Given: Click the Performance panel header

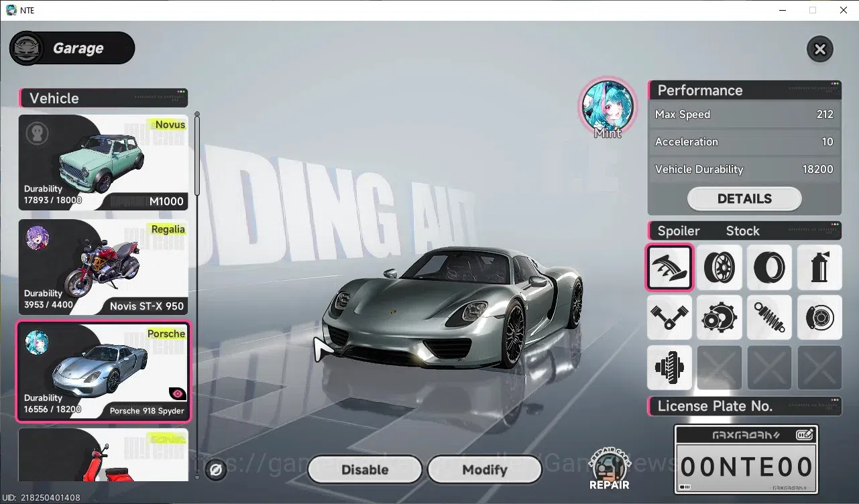Looking at the screenshot, I should pyautogui.click(x=744, y=90).
